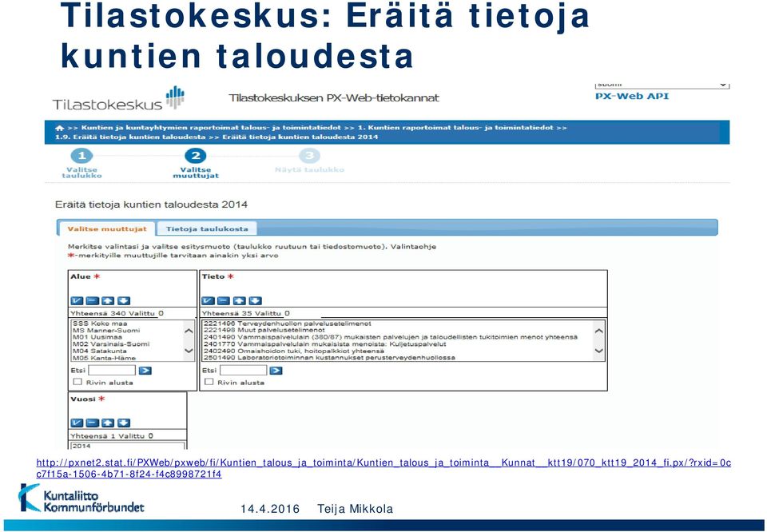Screen dimensions: 767x532
Task: Click Alue list scroll down chevron
Action: (x=189, y=351)
